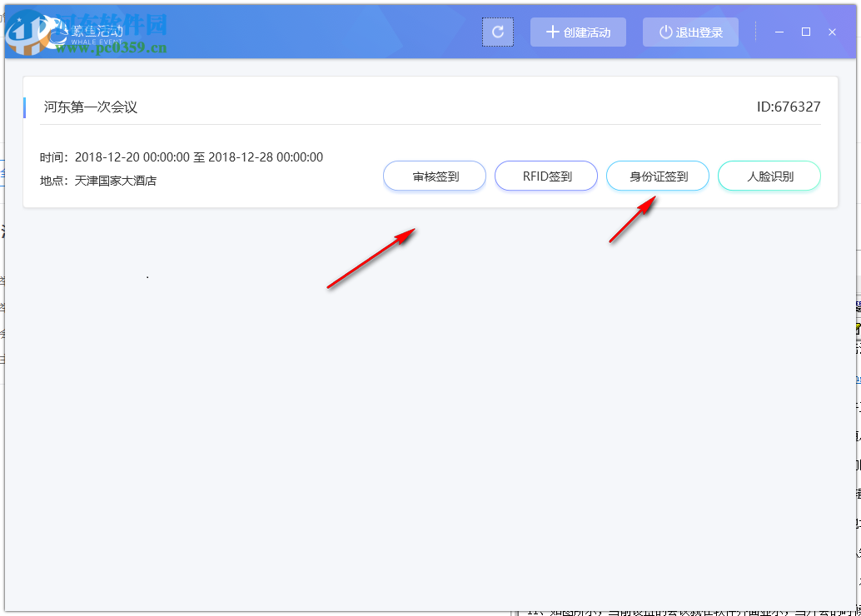Choose 身份证签到 check-in
861x616 pixels.
click(657, 176)
